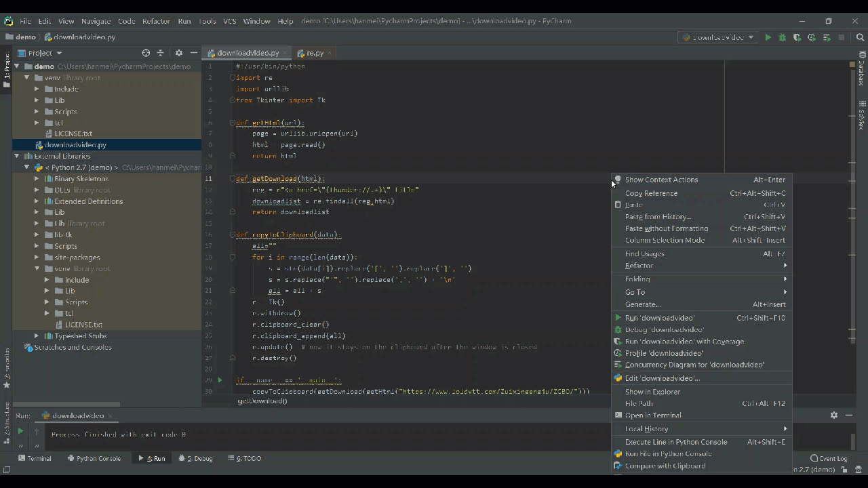Expand the Binary Skeletons node
868x488 pixels.
click(37, 179)
